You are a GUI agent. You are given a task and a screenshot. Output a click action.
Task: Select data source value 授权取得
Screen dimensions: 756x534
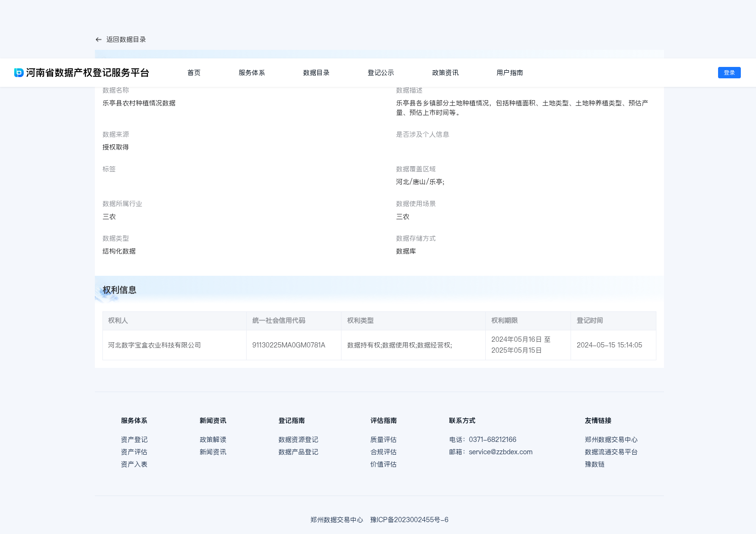point(116,147)
